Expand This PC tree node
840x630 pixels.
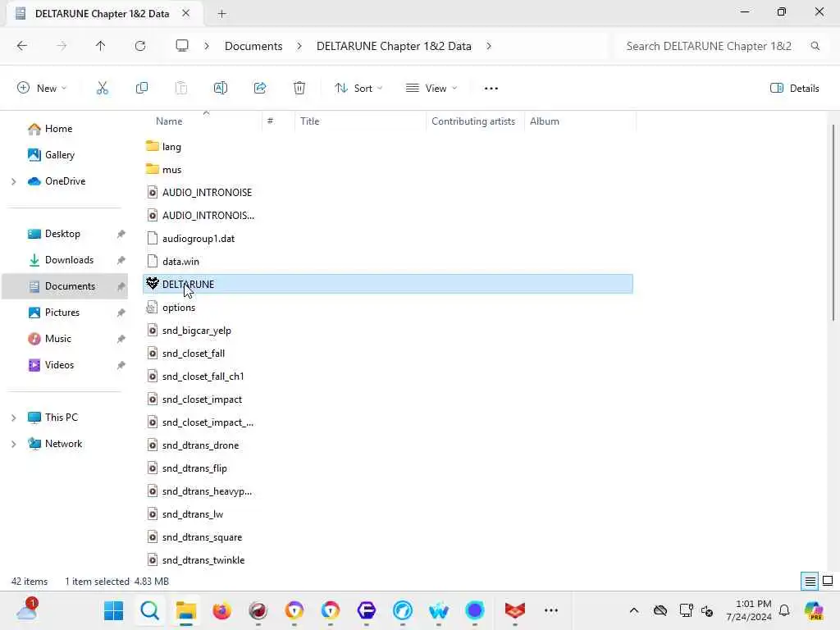point(13,418)
